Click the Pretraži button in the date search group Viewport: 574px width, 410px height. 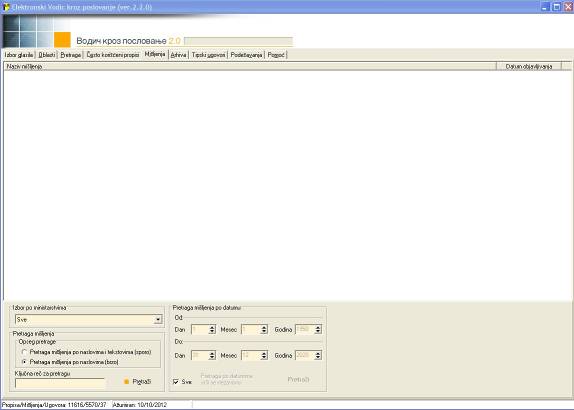(298, 380)
